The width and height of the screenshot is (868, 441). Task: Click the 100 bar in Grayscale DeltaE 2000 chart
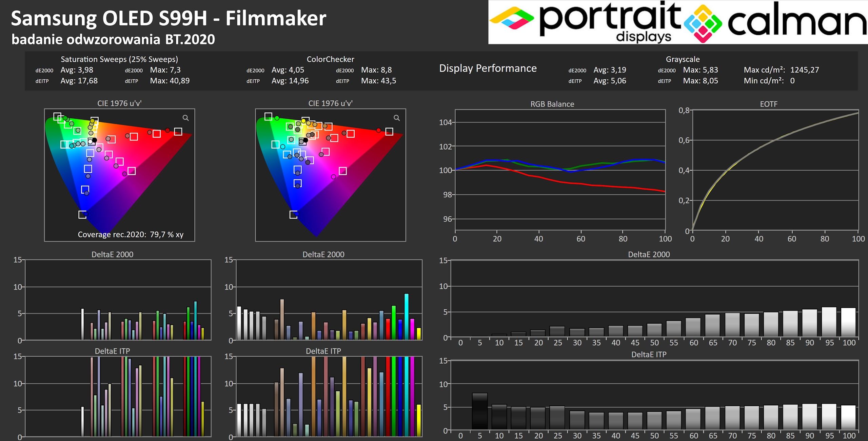coord(849,322)
